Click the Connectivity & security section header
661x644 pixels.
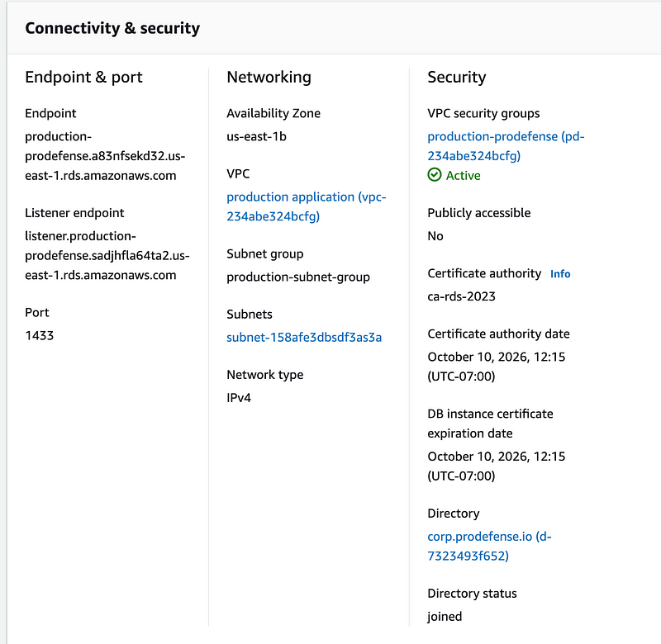(x=112, y=27)
